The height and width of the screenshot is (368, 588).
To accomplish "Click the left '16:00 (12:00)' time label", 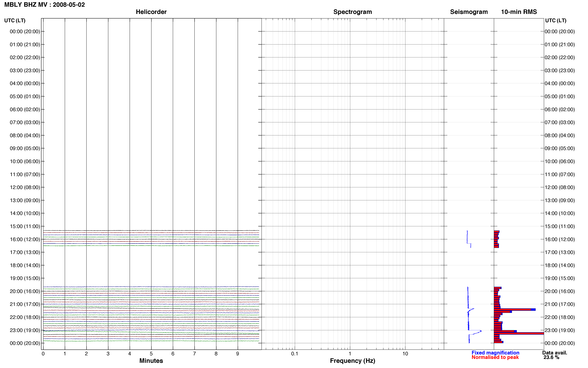I will pos(25,239).
